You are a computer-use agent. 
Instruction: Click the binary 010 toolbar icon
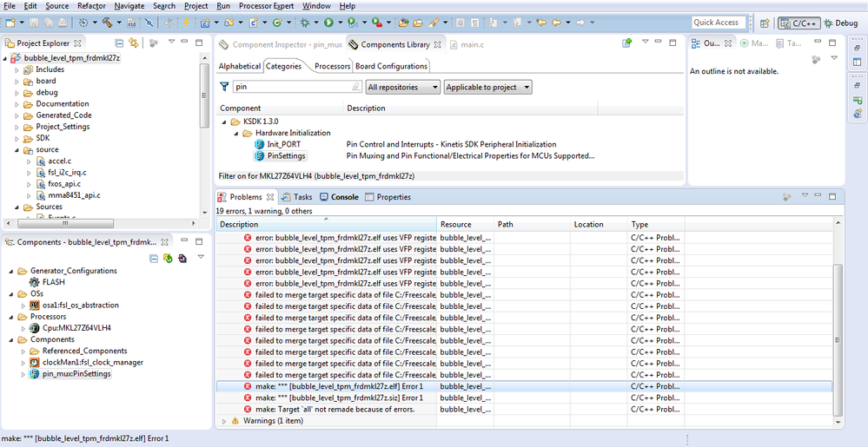click(x=131, y=23)
